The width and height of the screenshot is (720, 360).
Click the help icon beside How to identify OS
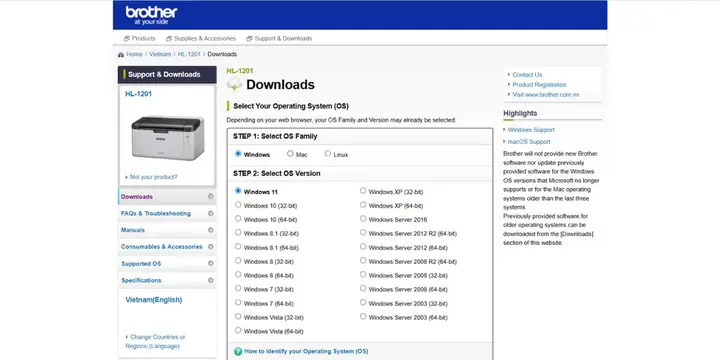[238, 351]
